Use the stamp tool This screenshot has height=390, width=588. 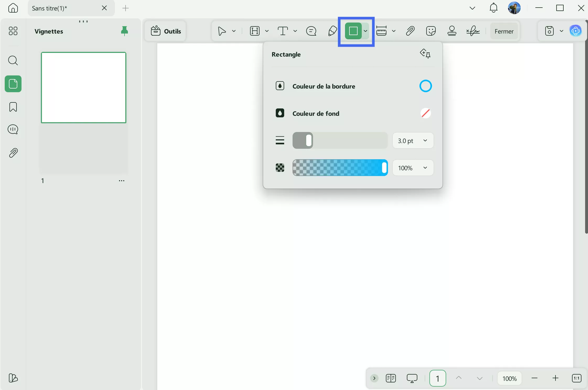coord(452,31)
